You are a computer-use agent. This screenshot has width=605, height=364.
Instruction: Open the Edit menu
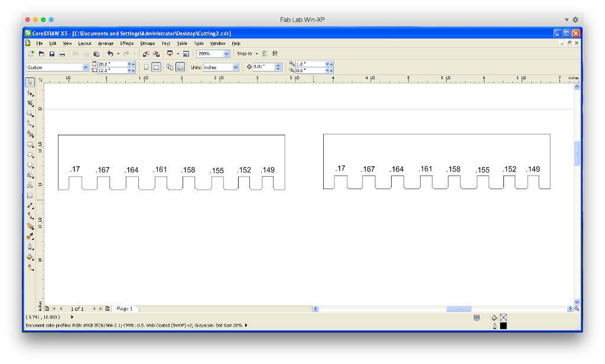click(53, 43)
